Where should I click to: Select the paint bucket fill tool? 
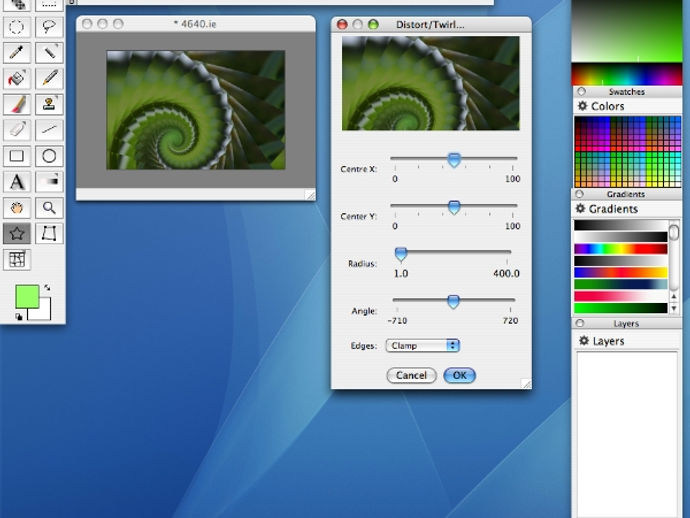click(x=17, y=78)
